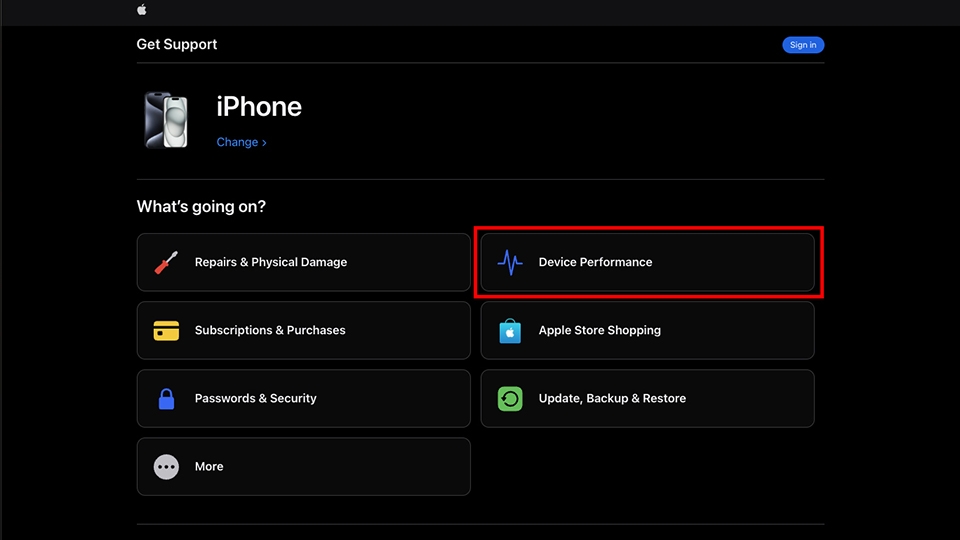Click the yellow credit card icon
Image resolution: width=960 pixels, height=540 pixels.
tap(166, 331)
